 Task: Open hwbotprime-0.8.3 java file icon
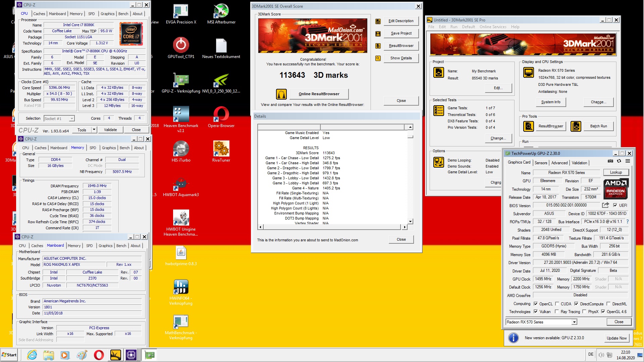(x=181, y=255)
